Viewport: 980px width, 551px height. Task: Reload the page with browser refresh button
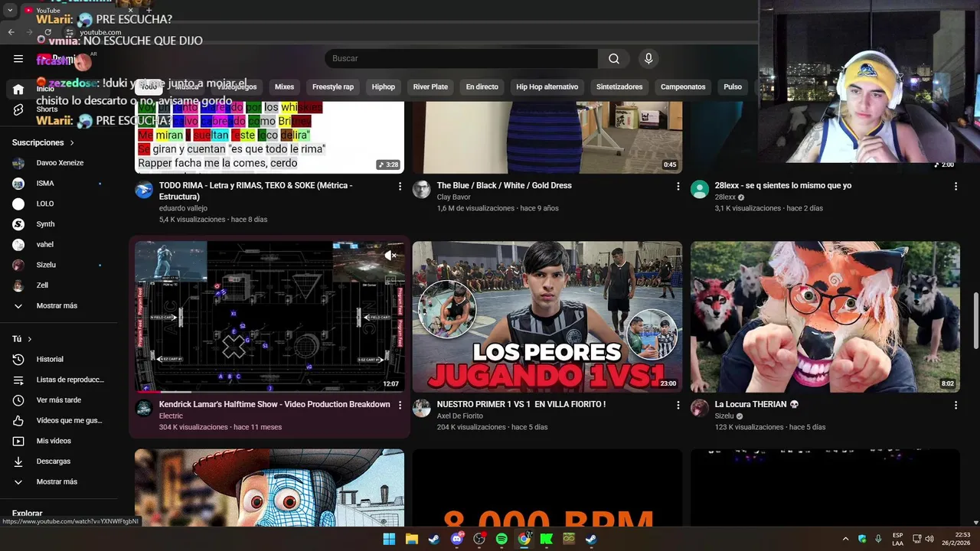pyautogui.click(x=48, y=32)
